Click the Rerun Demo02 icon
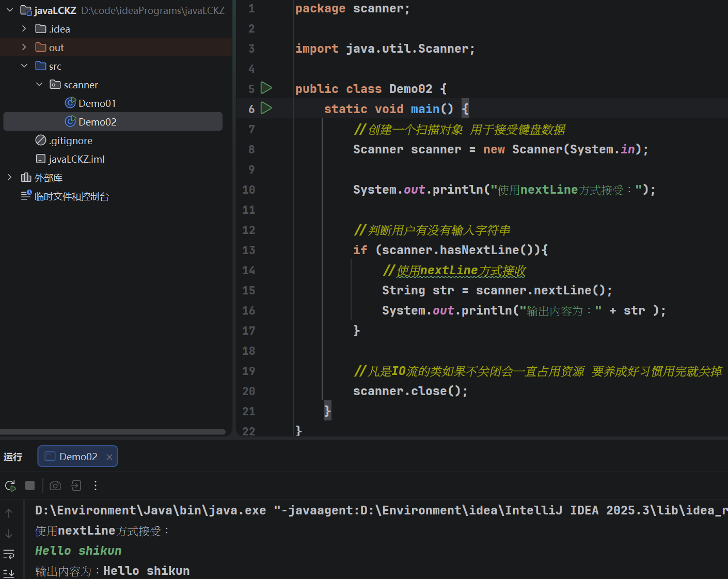 pos(10,486)
